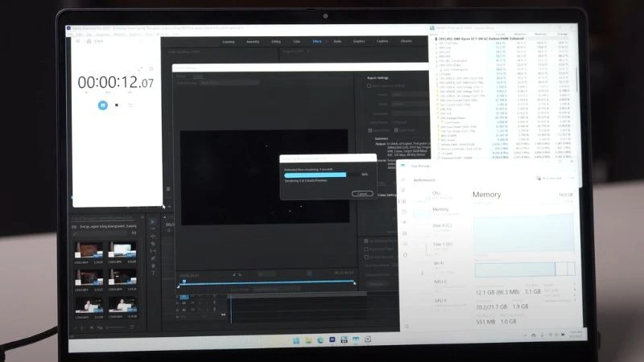Select the Type tool
Viewport: 644px width, 362px height.
coord(153,273)
